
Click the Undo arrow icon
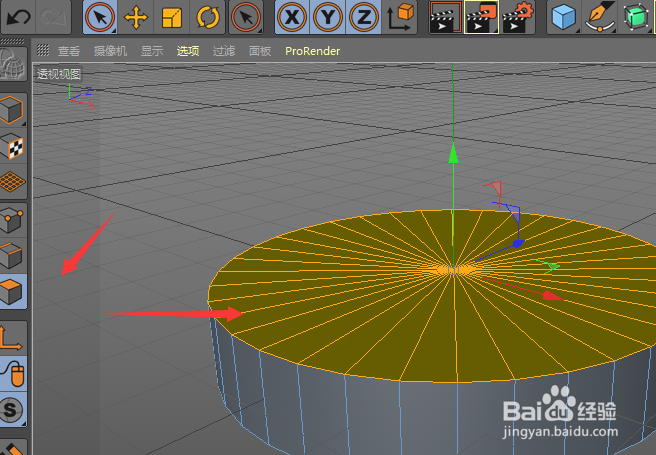(18, 17)
